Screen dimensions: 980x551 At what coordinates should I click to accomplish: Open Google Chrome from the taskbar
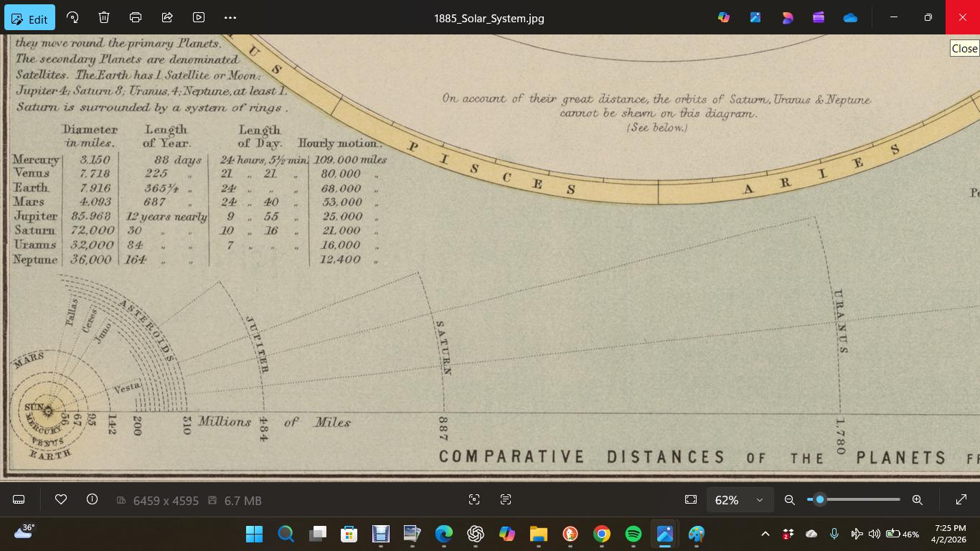(602, 534)
